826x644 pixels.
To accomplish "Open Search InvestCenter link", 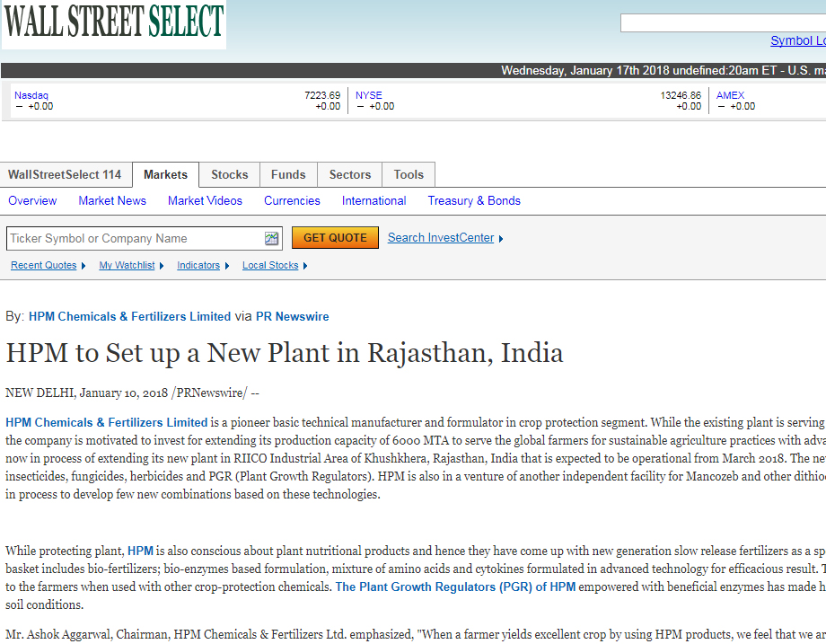I will tap(441, 238).
